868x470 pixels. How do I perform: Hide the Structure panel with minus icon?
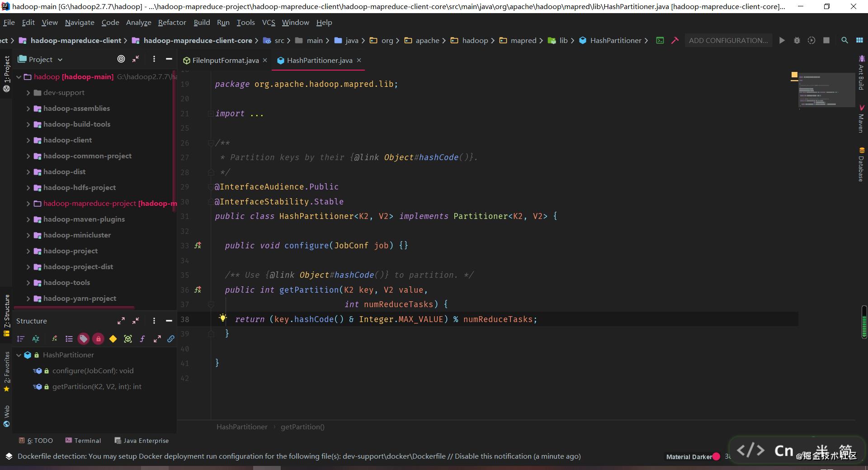169,321
